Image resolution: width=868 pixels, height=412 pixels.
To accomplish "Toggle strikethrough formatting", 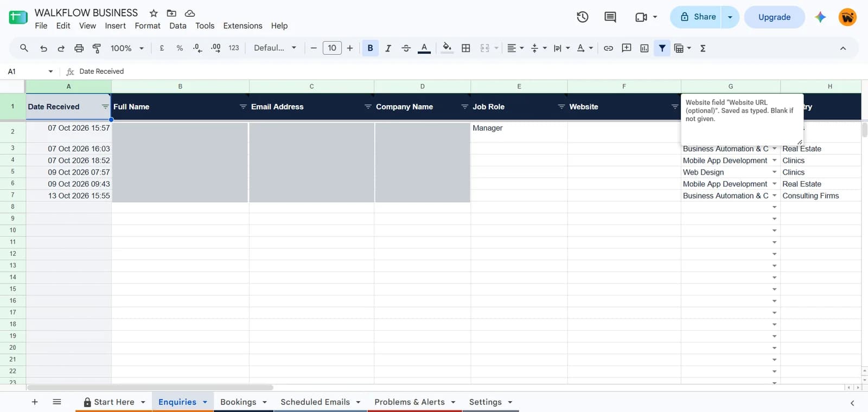I will click(x=406, y=48).
